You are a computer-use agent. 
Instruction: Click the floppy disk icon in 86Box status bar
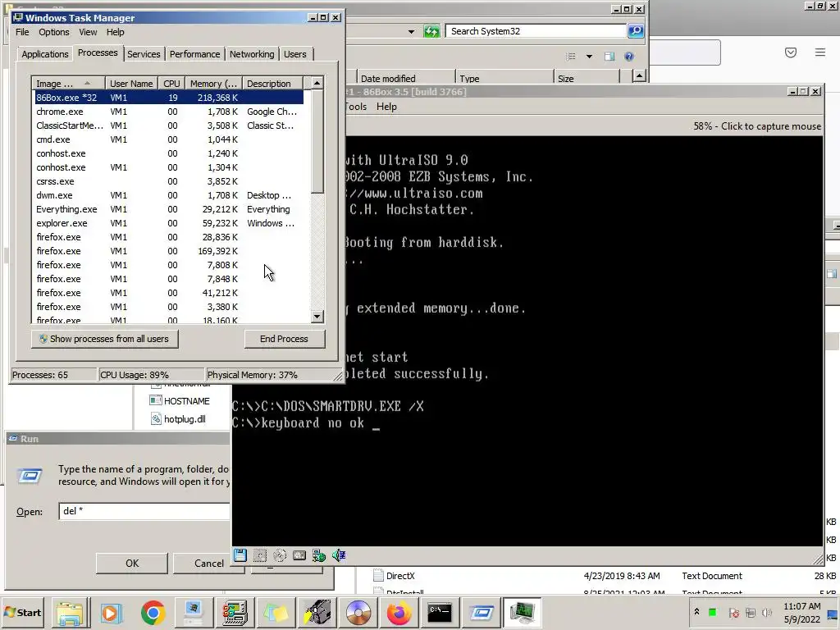click(x=240, y=555)
